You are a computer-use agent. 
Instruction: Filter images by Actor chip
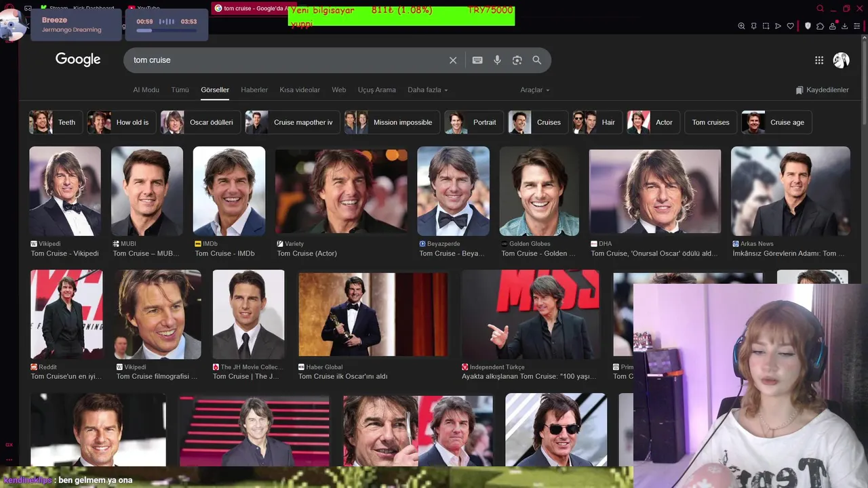pyautogui.click(x=653, y=123)
